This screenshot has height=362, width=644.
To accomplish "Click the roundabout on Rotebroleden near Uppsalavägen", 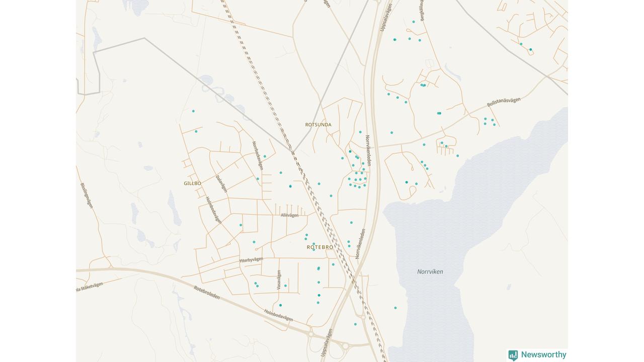I will click(x=345, y=345).
